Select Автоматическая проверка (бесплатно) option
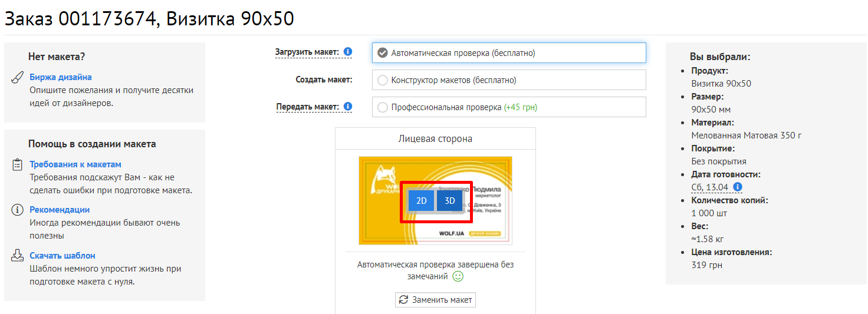Image resolution: width=868 pixels, height=314 pixels. (x=382, y=53)
